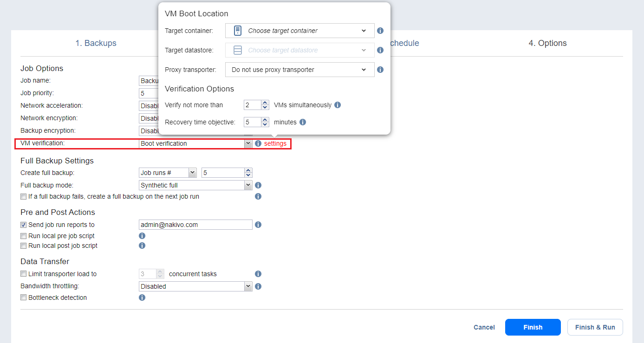Switch to the '1. Backups' step tab
Screen dimensions: 644x343
[x=96, y=43]
